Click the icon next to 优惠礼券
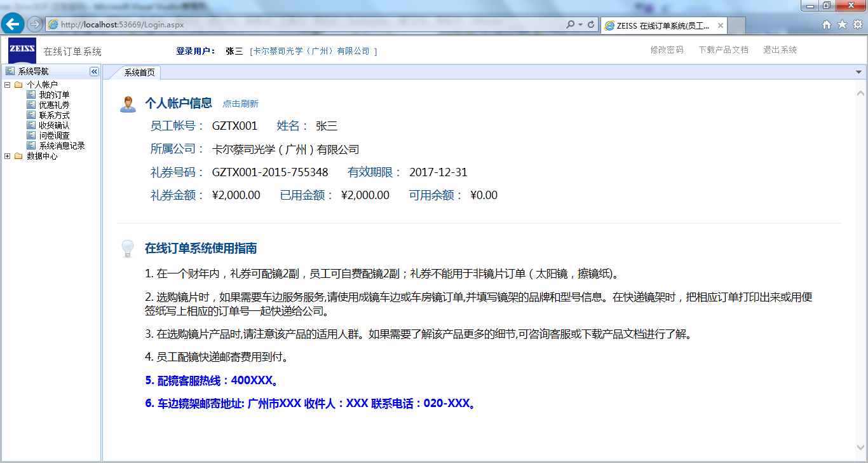 [31, 105]
